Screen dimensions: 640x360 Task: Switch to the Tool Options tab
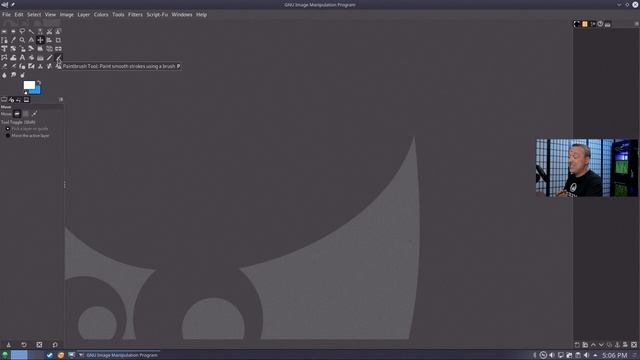point(4,100)
